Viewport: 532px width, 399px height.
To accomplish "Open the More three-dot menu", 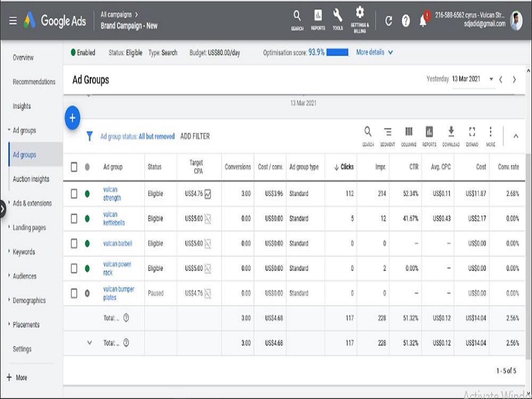I will point(491,136).
